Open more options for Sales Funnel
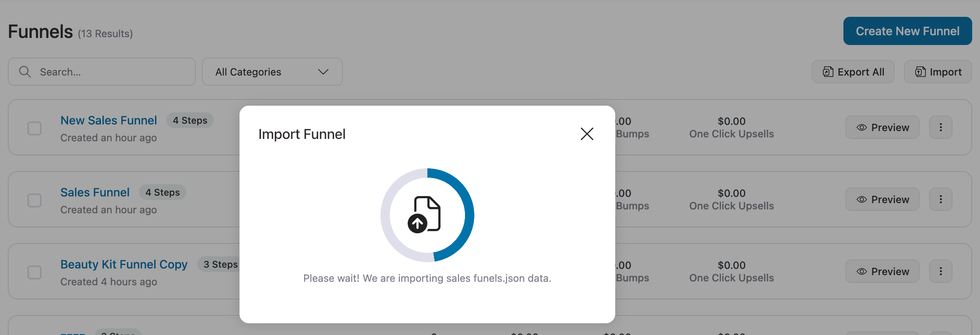This screenshot has height=335, width=980. pos(940,199)
